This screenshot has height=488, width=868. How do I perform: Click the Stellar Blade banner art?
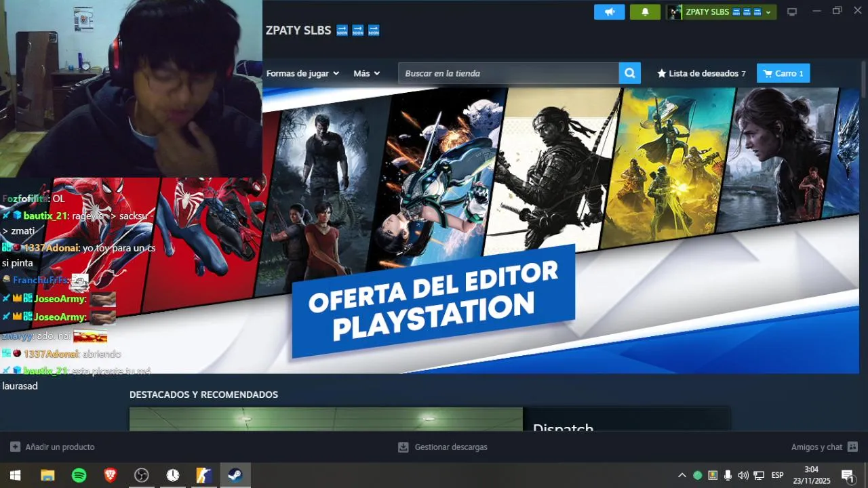437,180
